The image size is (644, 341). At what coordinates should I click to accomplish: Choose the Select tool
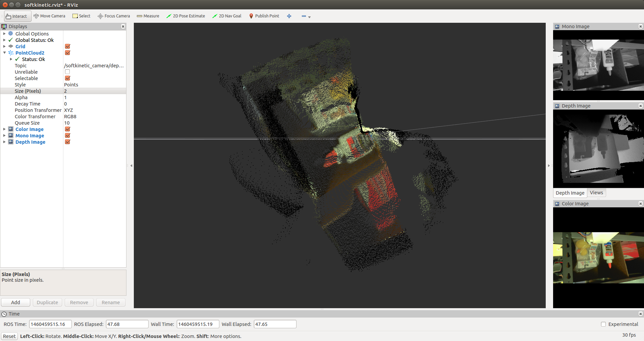(x=82, y=16)
